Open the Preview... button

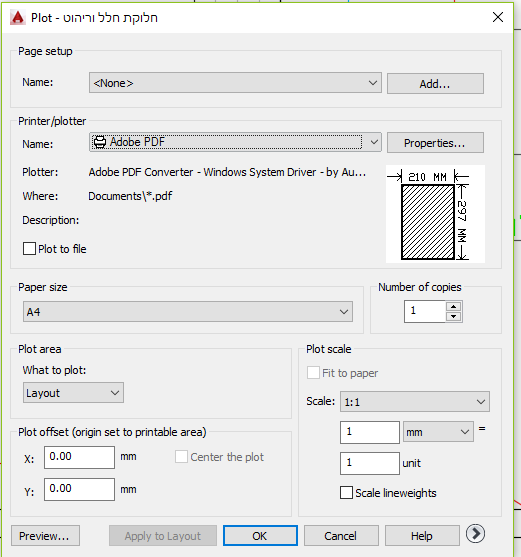pos(45,536)
